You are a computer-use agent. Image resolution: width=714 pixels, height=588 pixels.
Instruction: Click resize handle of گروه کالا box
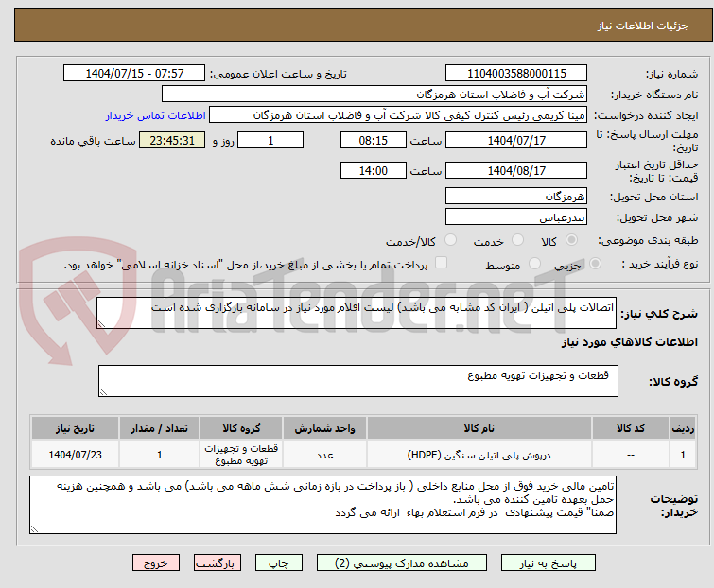103,392
